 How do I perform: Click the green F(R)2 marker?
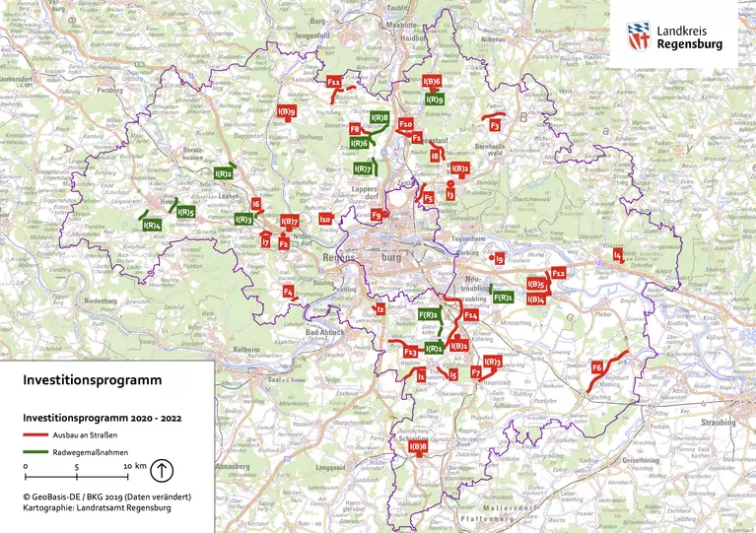tap(428, 315)
